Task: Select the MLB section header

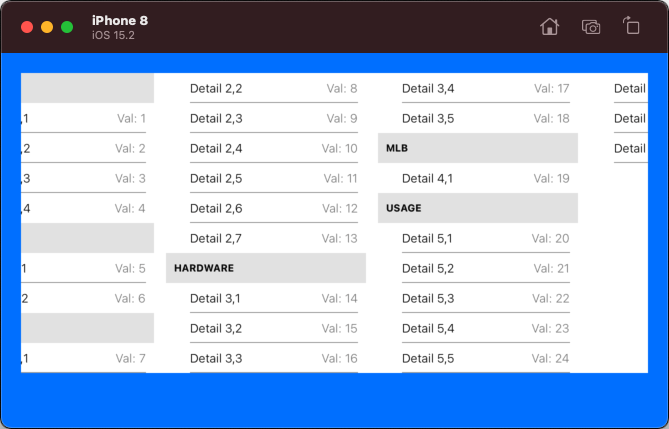Action: click(478, 148)
